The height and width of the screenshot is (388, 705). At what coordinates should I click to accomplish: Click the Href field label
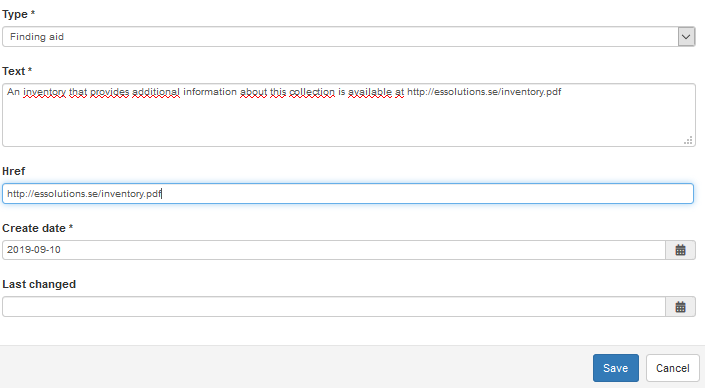[13, 171]
